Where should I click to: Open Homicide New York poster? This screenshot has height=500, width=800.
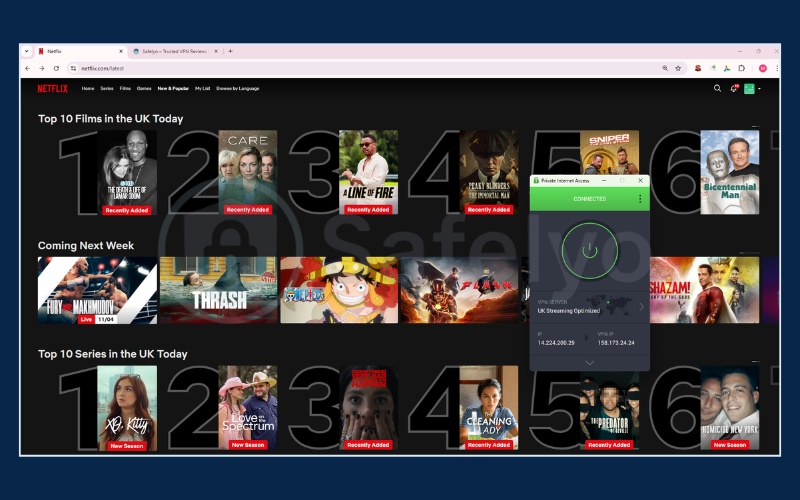[x=730, y=408]
